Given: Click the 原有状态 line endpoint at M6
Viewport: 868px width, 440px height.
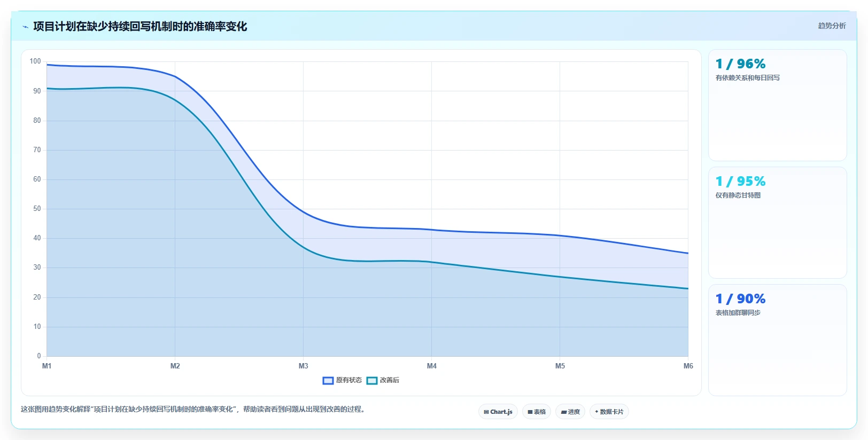Looking at the screenshot, I should click(688, 253).
